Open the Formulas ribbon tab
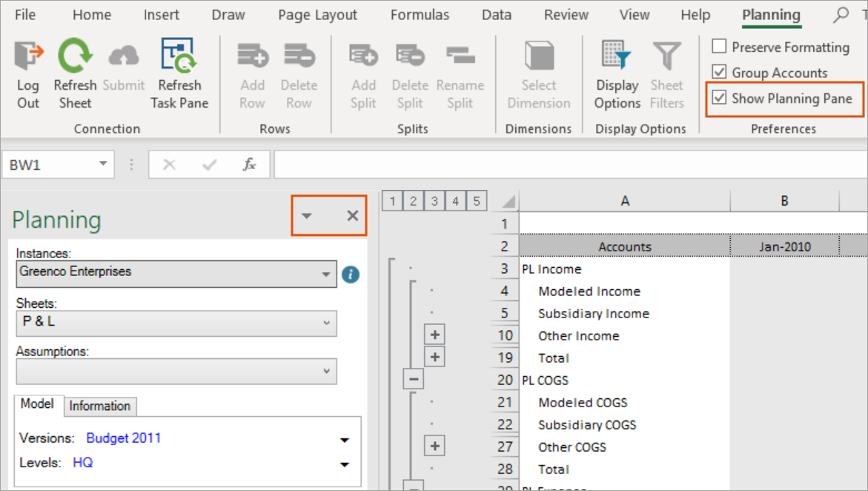Viewport: 868px width, 491px height. pyautogui.click(x=420, y=15)
